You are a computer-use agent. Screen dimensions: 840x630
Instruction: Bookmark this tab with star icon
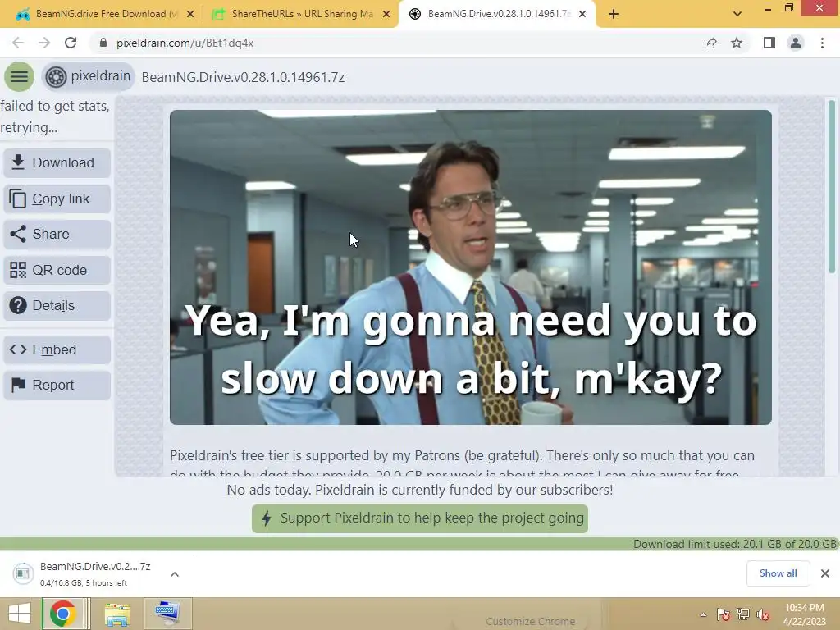pyautogui.click(x=737, y=43)
